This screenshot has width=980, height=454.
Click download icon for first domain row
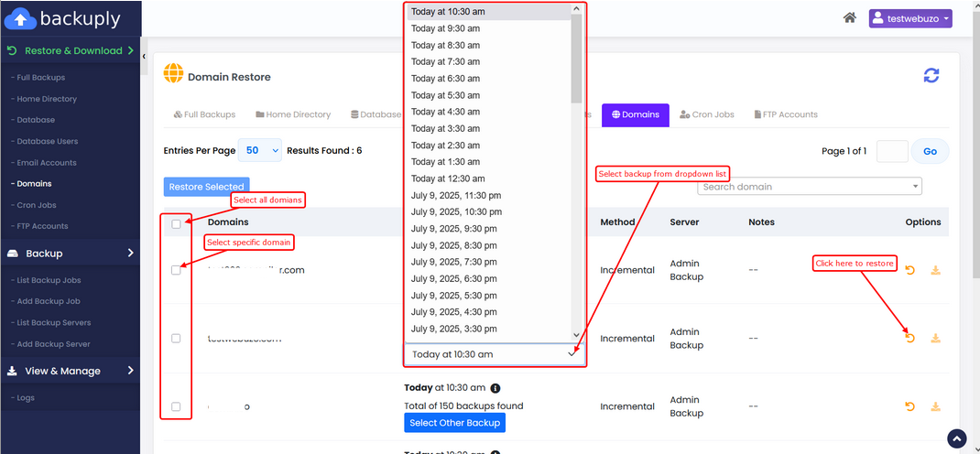(x=935, y=270)
